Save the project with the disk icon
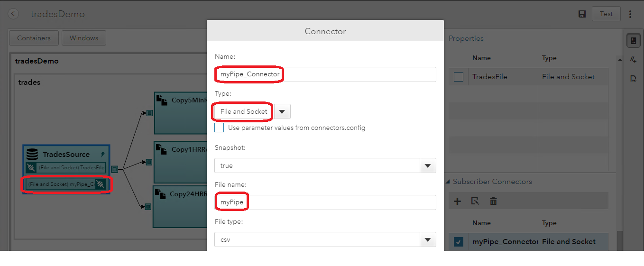This screenshot has width=644, height=266. click(x=582, y=14)
